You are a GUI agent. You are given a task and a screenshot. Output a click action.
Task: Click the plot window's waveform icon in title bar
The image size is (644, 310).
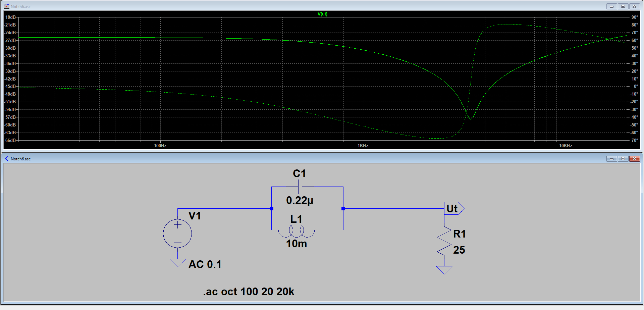(7, 6)
